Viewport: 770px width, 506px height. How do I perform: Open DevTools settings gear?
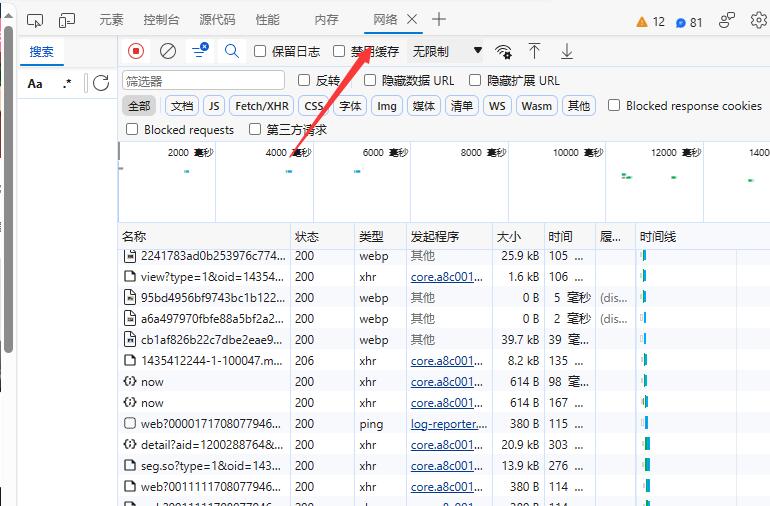click(x=758, y=20)
